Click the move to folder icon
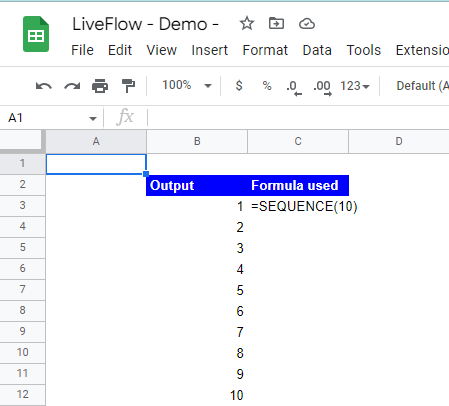 tap(276, 24)
